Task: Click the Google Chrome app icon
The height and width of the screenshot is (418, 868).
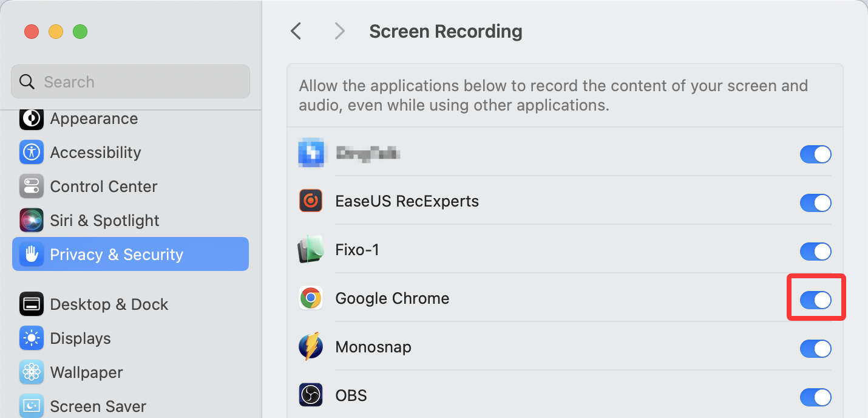Action: coord(311,298)
